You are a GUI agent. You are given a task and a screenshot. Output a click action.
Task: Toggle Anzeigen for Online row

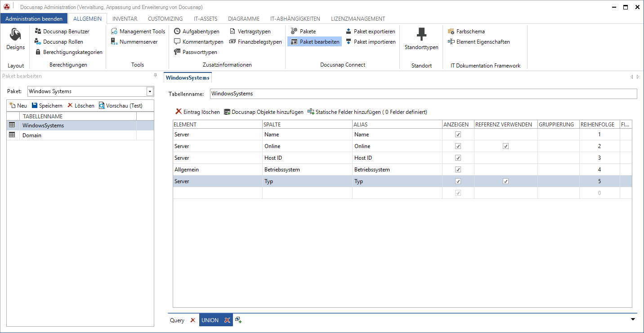[458, 146]
